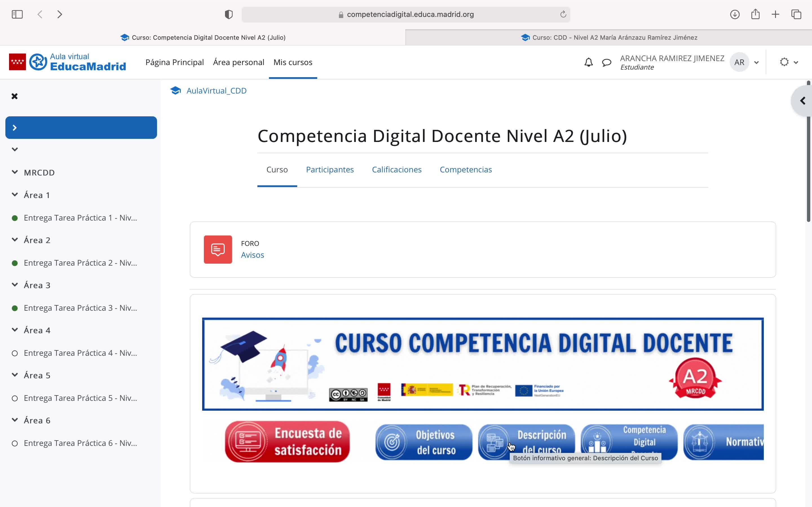812x507 pixels.
Task: Reload the page with refresh icon
Action: [x=563, y=14]
